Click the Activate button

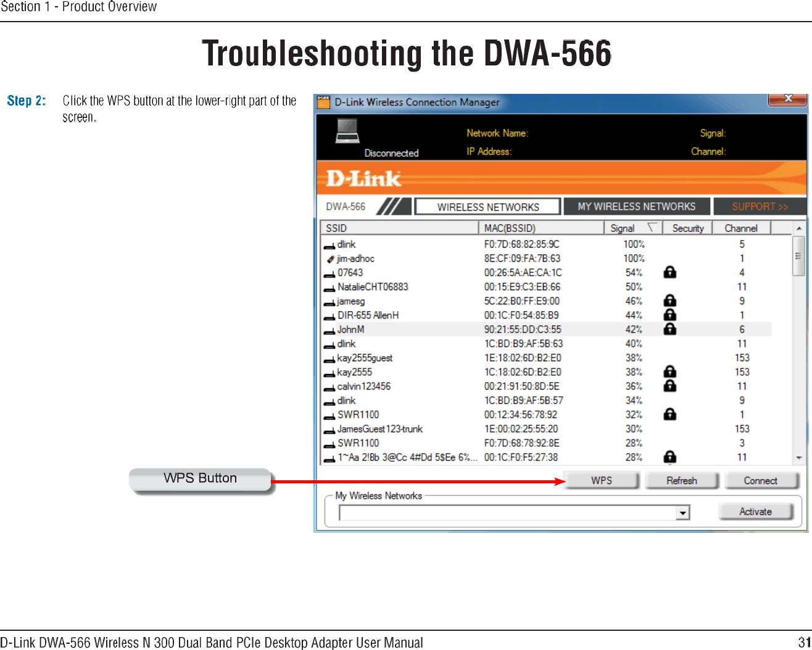[755, 511]
